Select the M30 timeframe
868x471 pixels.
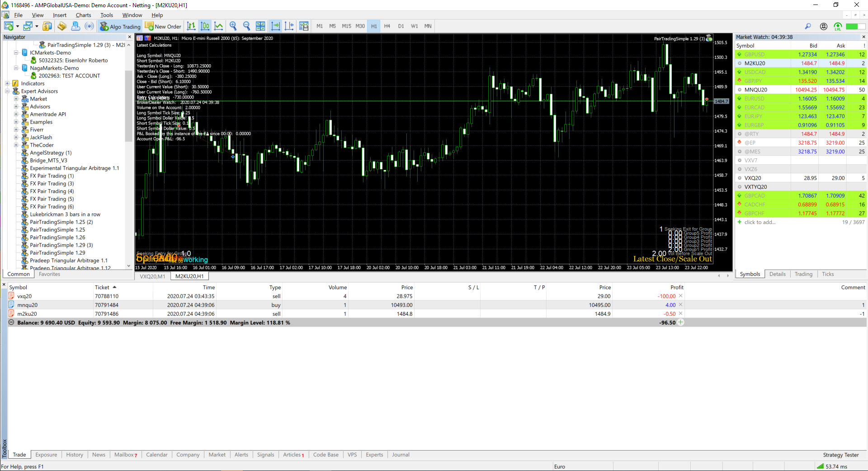pos(360,26)
